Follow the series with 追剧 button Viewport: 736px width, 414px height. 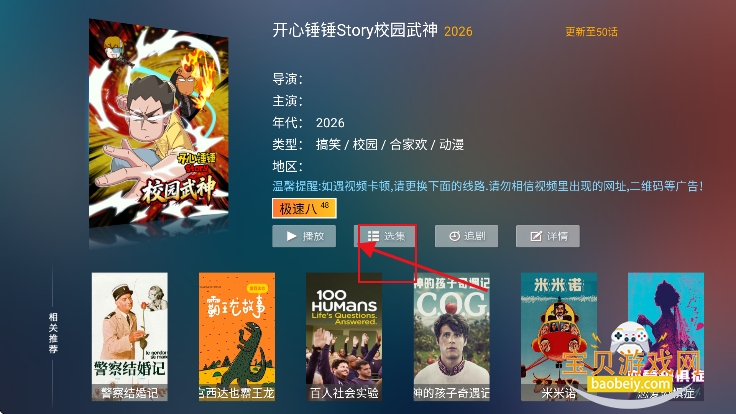click(x=467, y=236)
